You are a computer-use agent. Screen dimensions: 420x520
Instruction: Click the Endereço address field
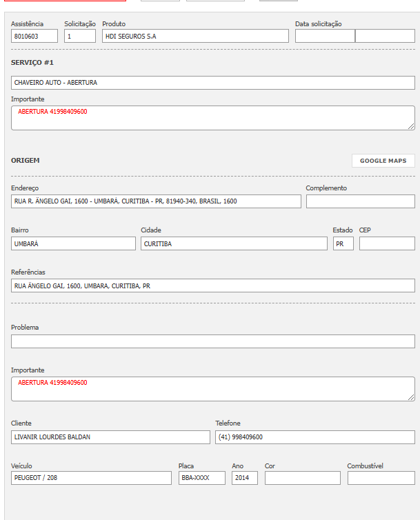[156, 201]
